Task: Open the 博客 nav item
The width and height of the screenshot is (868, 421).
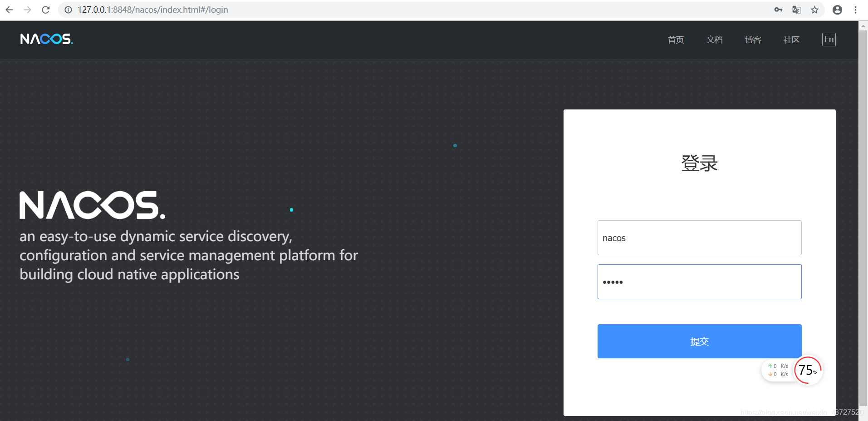Action: [753, 40]
